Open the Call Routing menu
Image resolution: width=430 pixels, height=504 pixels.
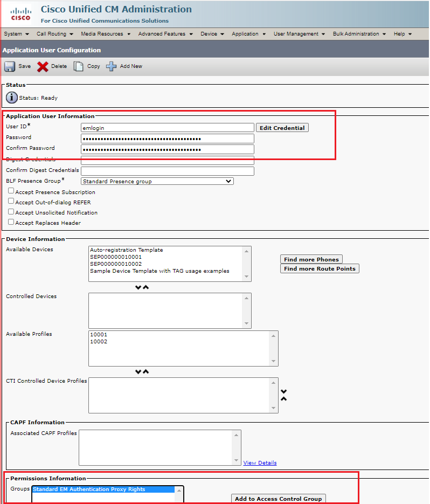(x=54, y=34)
